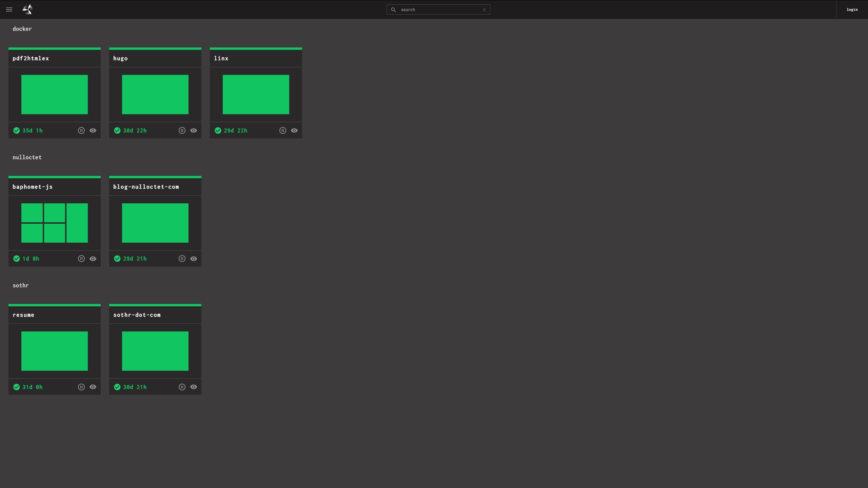This screenshot has height=488, width=868.
Task: Select the sothr team heading
Action: coord(21,285)
